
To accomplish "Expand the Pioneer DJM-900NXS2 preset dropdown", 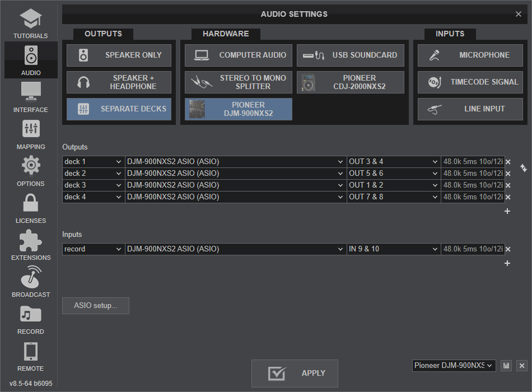I will [x=454, y=366].
